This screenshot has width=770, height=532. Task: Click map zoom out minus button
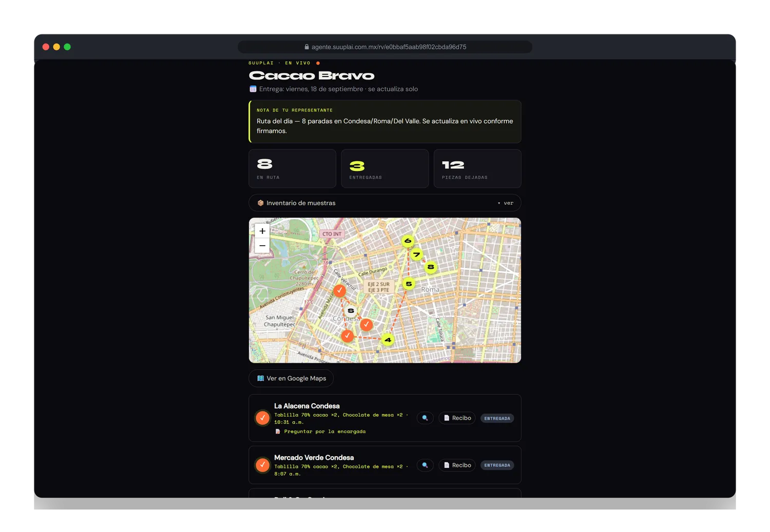click(262, 246)
